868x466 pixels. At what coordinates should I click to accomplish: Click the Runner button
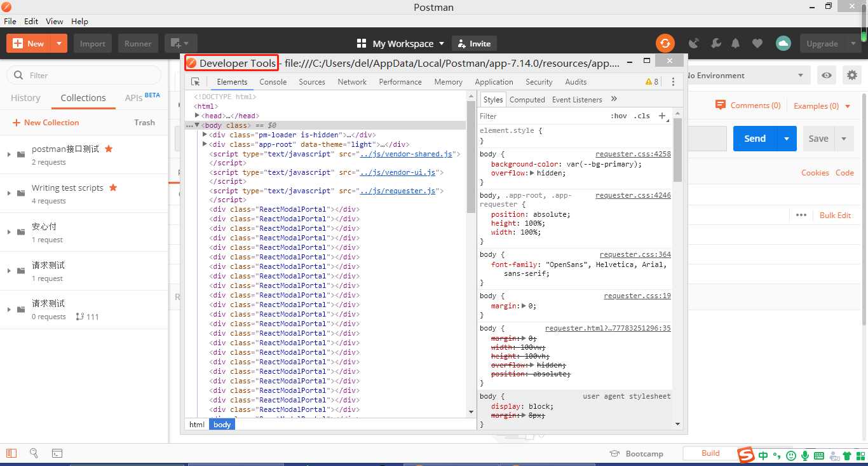[x=138, y=43]
